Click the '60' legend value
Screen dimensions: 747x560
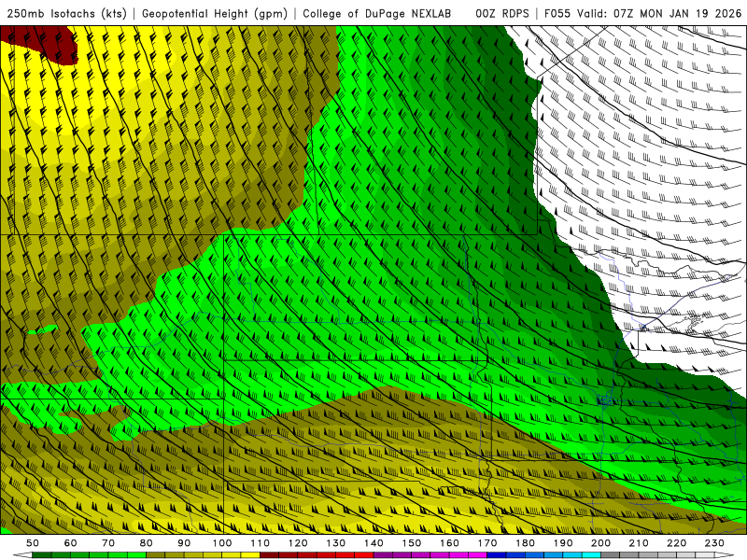pyautogui.click(x=70, y=543)
